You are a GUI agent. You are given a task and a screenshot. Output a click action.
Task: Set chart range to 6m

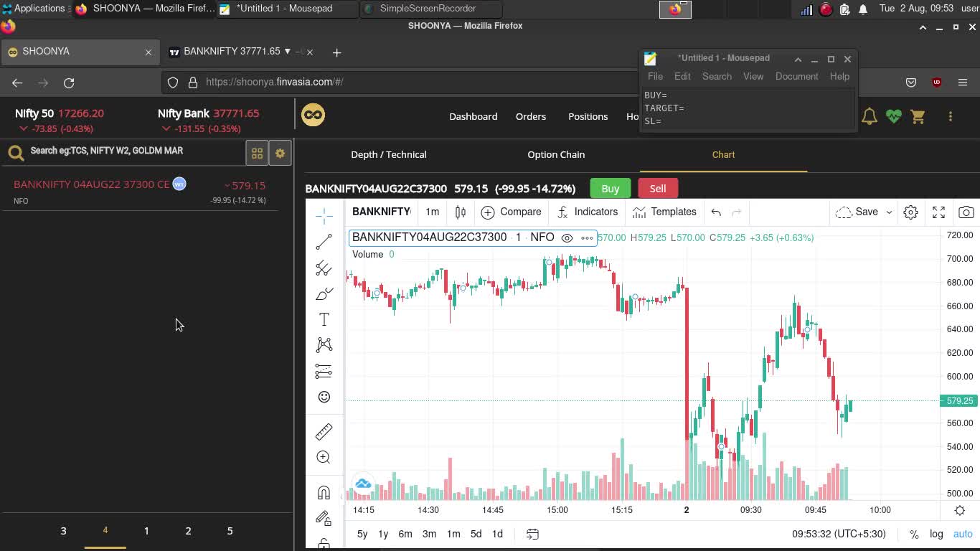(405, 534)
